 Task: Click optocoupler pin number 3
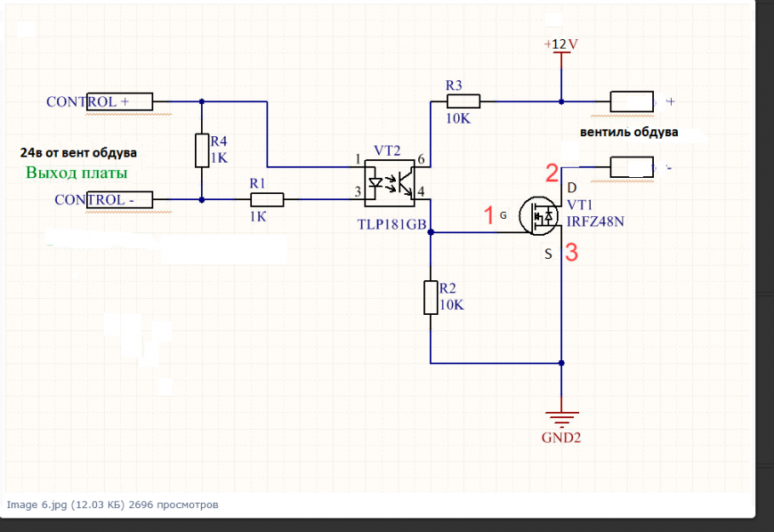(358, 191)
